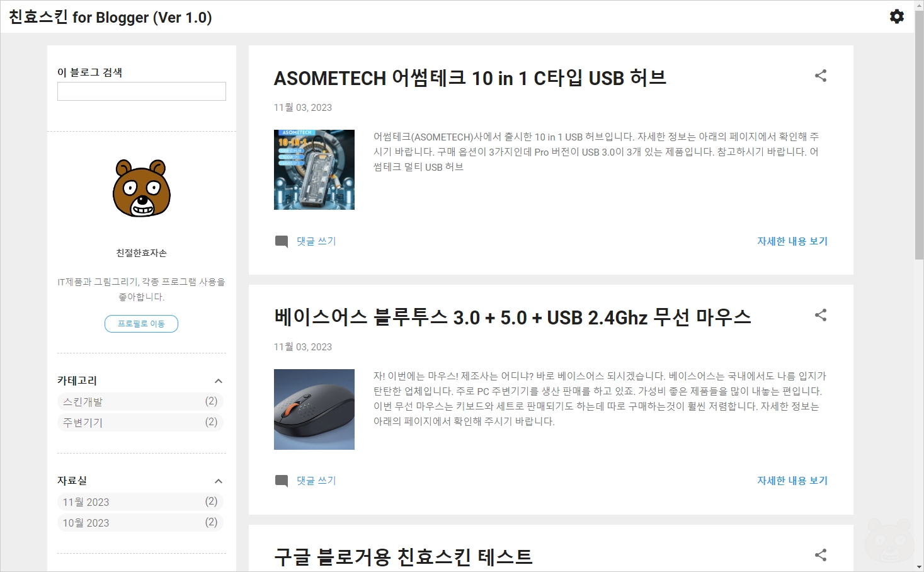Open the 스킨개발 category
Image resolution: width=924 pixels, height=572 pixels.
(x=140, y=401)
